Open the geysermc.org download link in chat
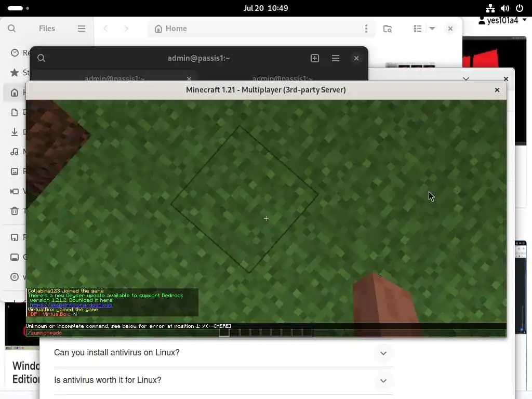The image size is (532, 399). coord(71,304)
